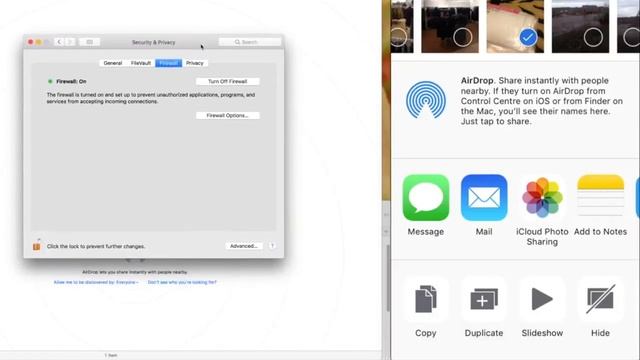This screenshot has height=360, width=640.
Task: Go back in System Preferences
Action: point(59,42)
